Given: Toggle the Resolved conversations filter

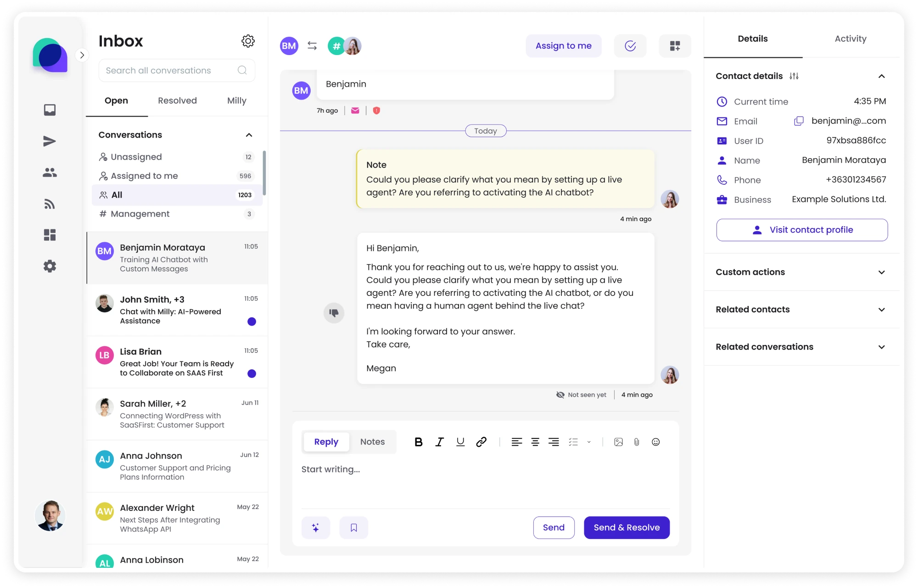Looking at the screenshot, I should click(x=177, y=101).
